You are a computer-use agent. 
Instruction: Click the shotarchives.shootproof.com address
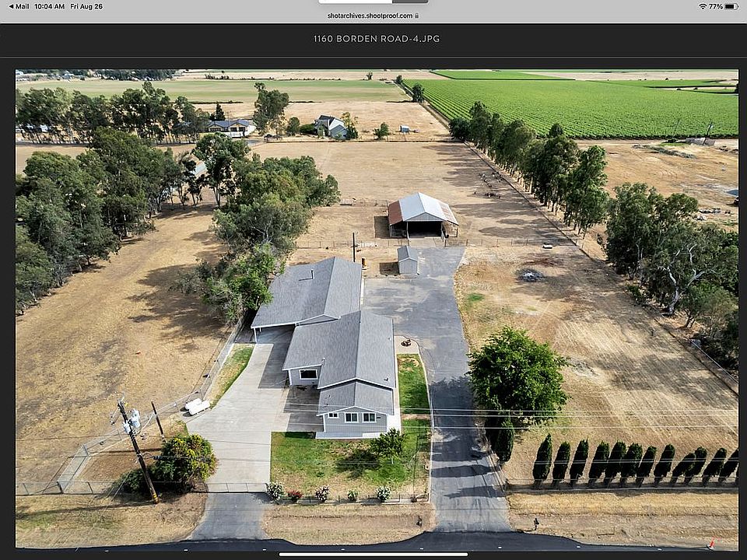point(369,16)
